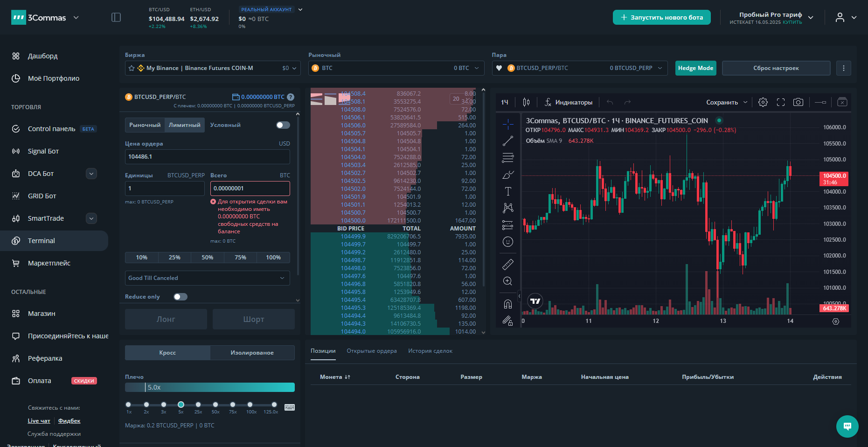The image size is (868, 447).
Task: Select the brush drawing tool
Action: (x=508, y=175)
